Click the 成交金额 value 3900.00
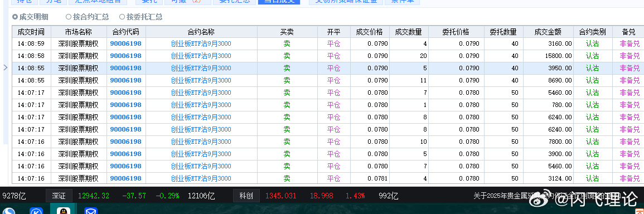Screen dimensions: 644x214 pos(560,154)
